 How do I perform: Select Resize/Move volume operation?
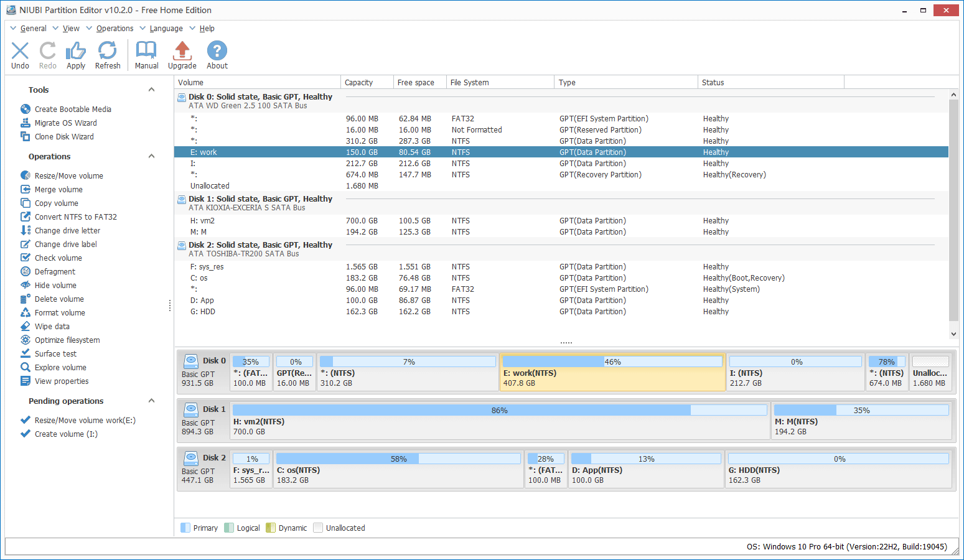coord(68,176)
